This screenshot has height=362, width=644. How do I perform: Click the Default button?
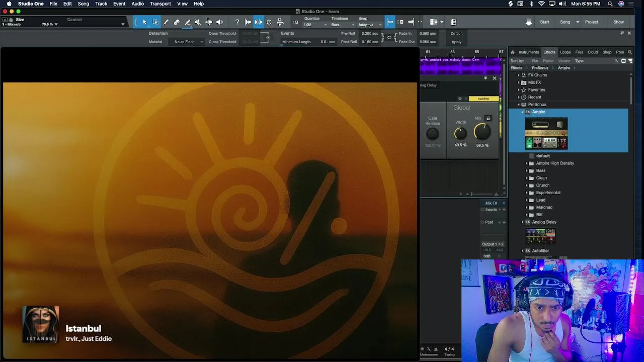456,34
